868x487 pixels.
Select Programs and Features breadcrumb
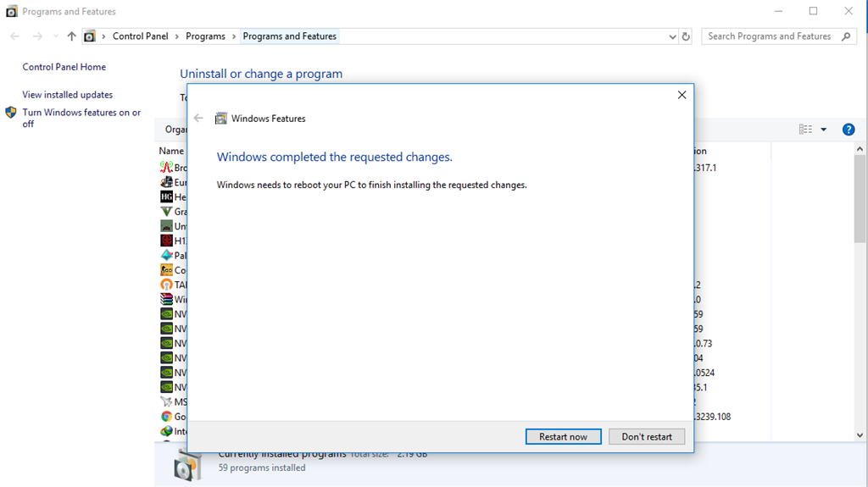coord(290,36)
